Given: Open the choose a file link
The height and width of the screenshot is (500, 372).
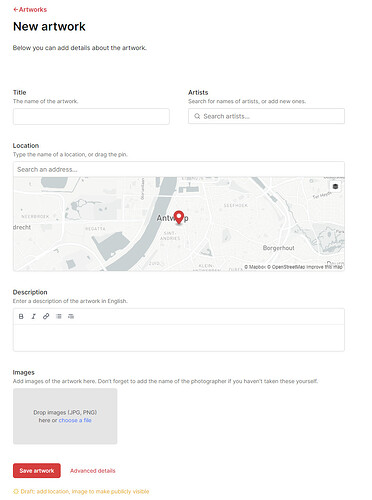Looking at the screenshot, I should pos(75,420).
